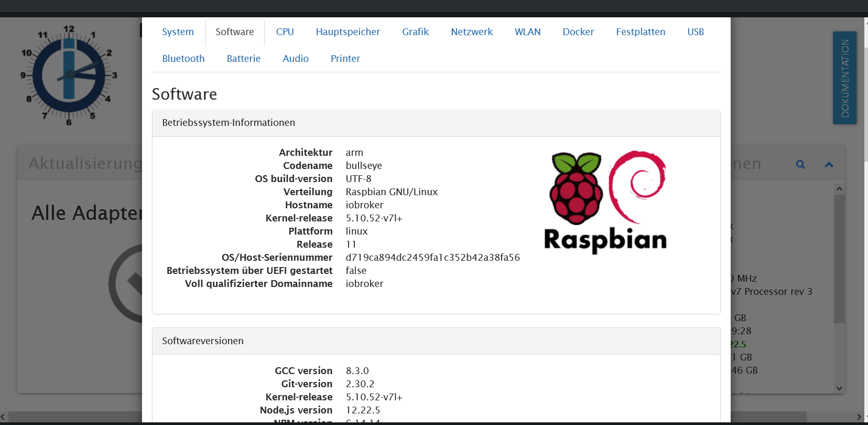868x425 pixels.
Task: Click the search magnifier icon
Action: (x=800, y=164)
